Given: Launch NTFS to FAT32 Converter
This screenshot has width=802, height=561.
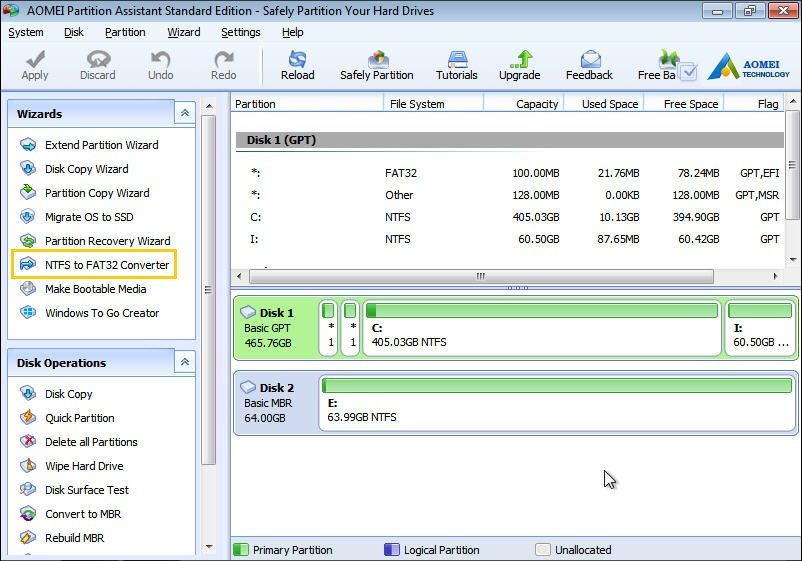Looking at the screenshot, I should coord(106,265).
